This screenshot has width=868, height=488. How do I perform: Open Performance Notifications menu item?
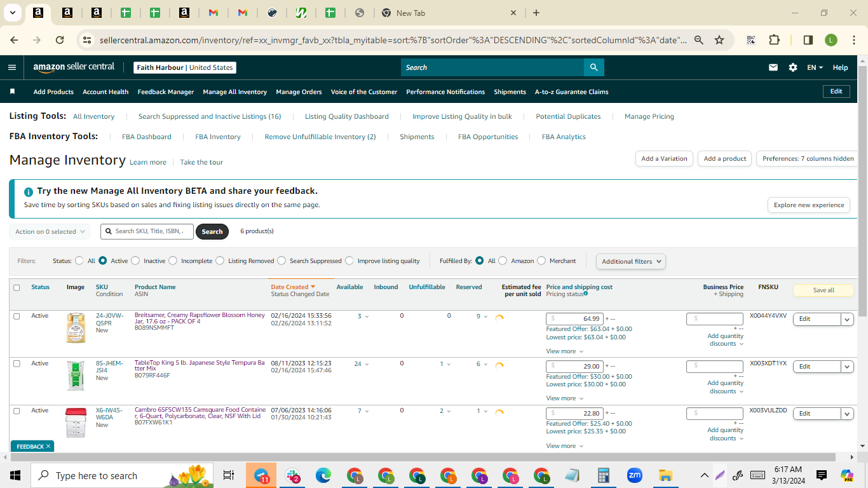coord(445,91)
